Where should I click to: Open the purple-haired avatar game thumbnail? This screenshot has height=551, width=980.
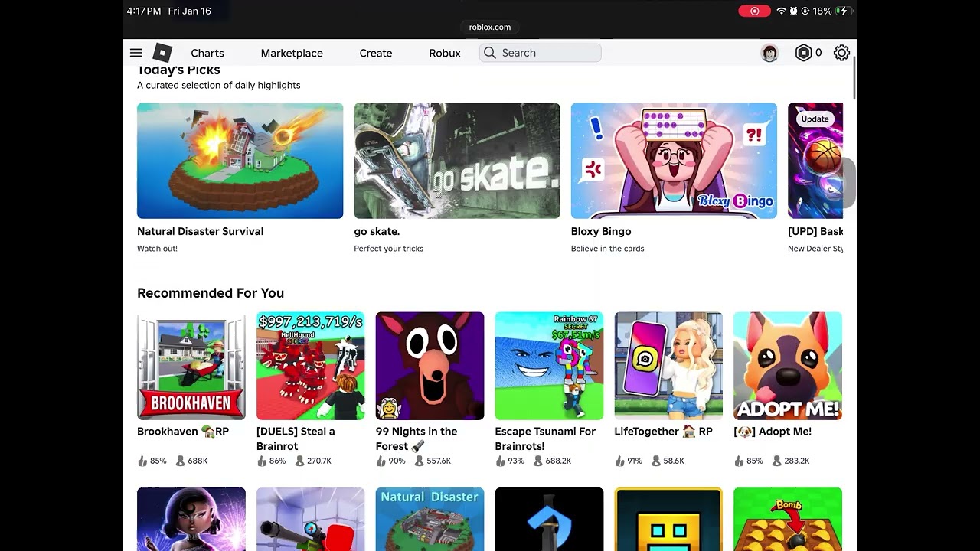click(191, 519)
